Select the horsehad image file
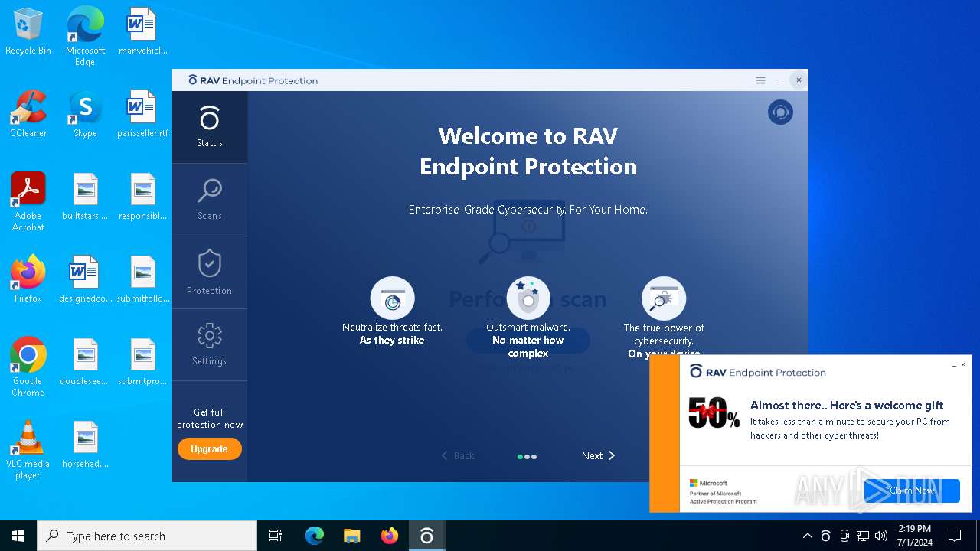Screen dimensions: 980x551 pyautogui.click(x=85, y=445)
